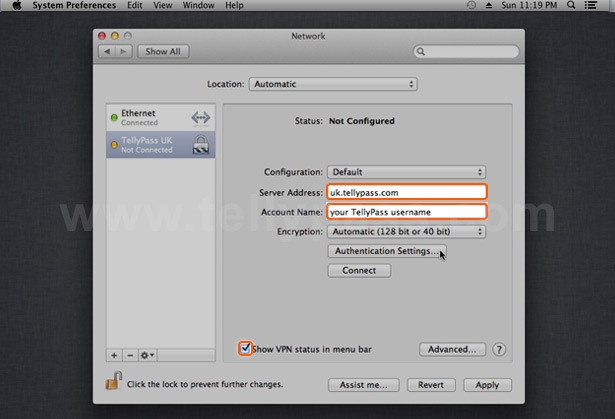
Task: Close the Network window
Action: point(102,36)
